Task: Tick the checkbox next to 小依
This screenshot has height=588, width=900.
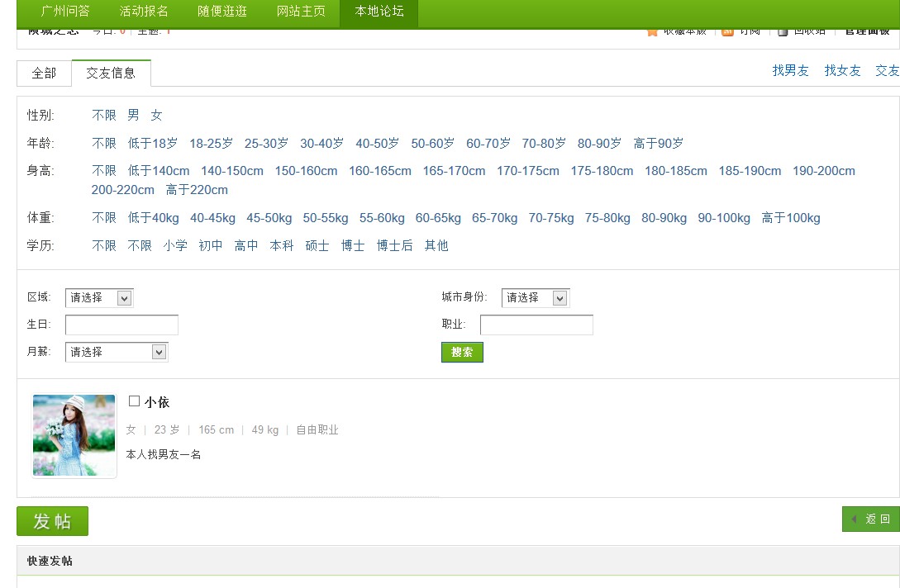Action: (x=135, y=401)
